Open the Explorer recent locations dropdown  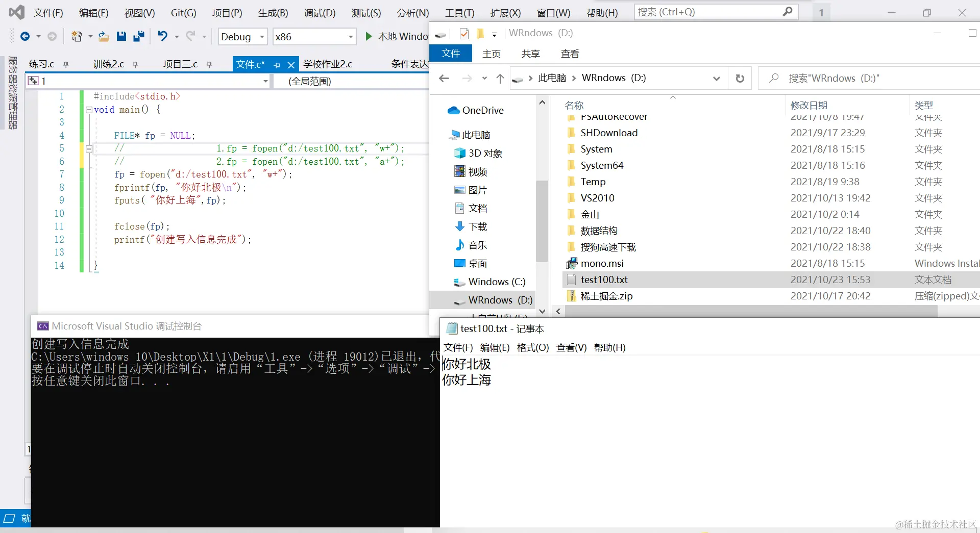pyautogui.click(x=484, y=78)
